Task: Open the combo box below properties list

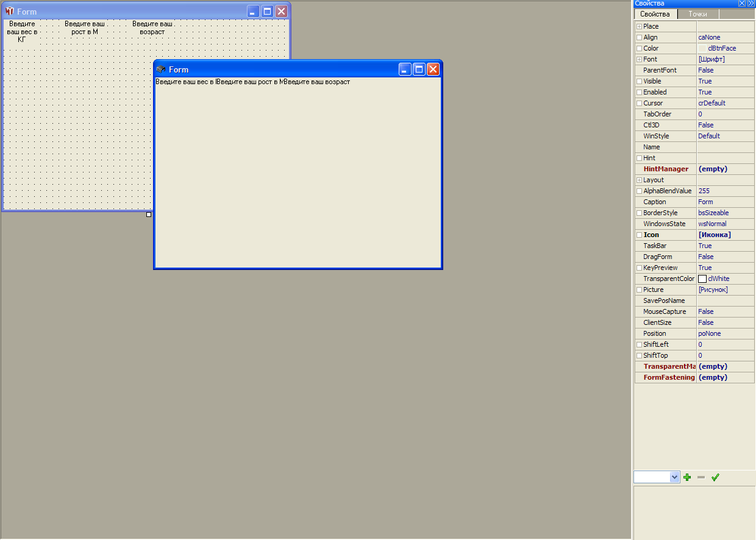Action: pyautogui.click(x=674, y=477)
